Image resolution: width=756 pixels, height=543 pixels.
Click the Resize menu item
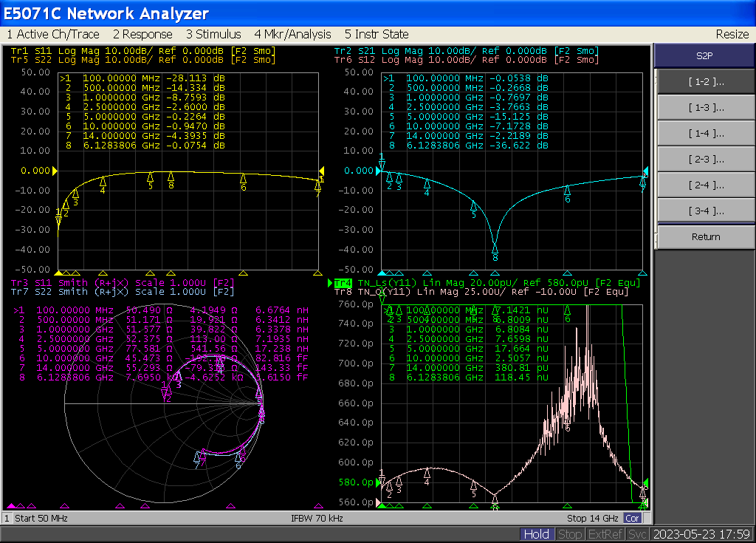pos(732,34)
